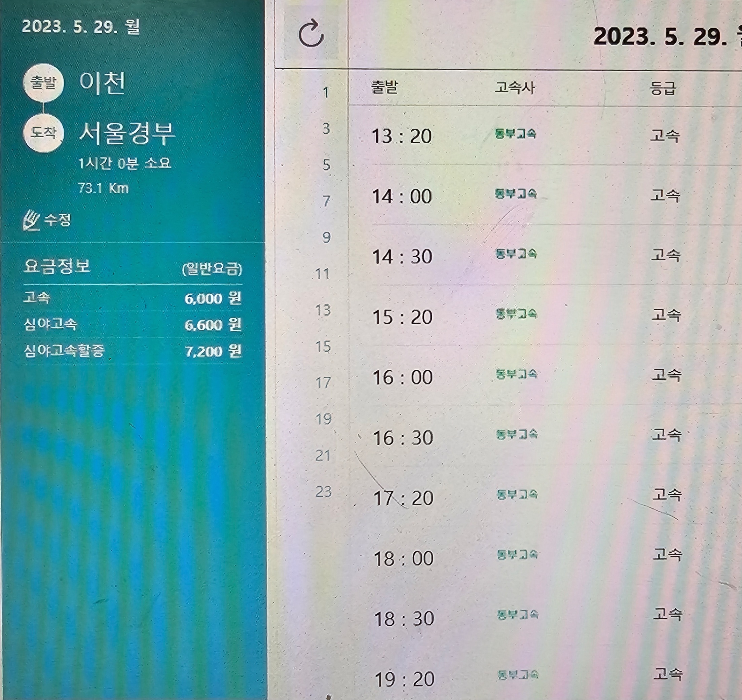742x700 pixels.
Task: Click 동부고속 logo in 16:30 row
Action: coord(517,434)
